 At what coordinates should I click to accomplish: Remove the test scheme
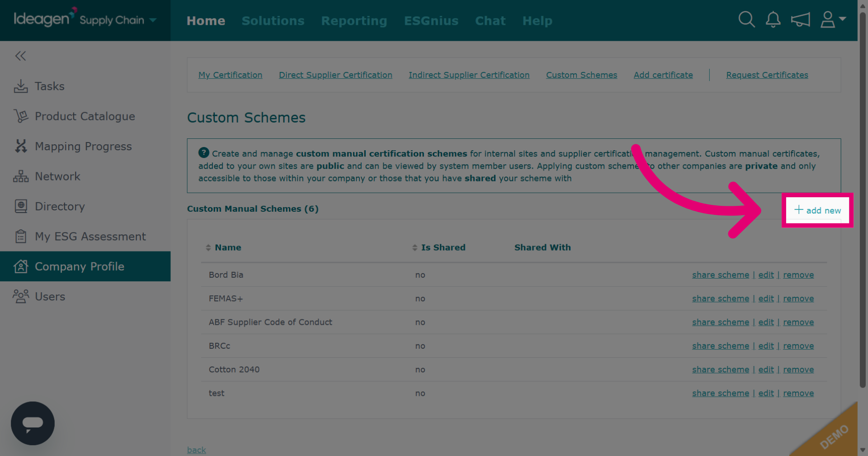[x=798, y=393]
